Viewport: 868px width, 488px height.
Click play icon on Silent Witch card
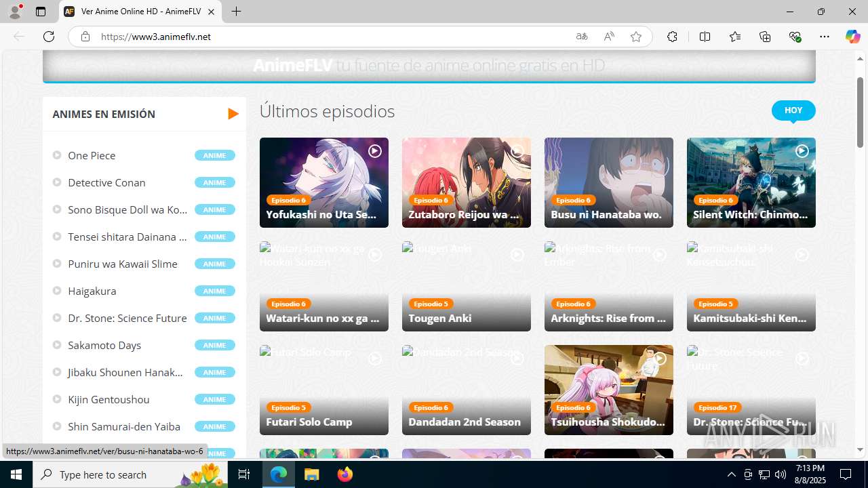[x=802, y=151]
